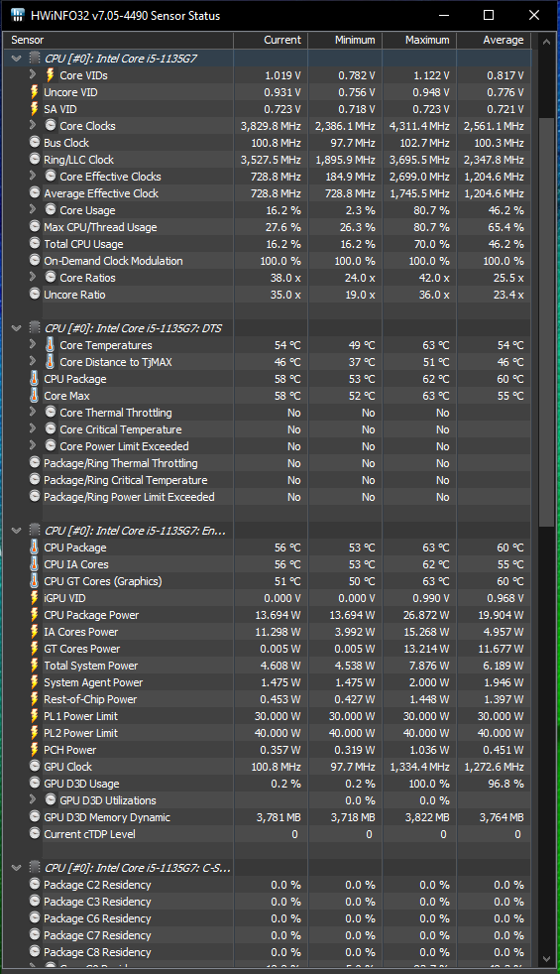560x974 pixels.
Task: Click the scrollbar up arrow
Action: pyautogui.click(x=546, y=43)
